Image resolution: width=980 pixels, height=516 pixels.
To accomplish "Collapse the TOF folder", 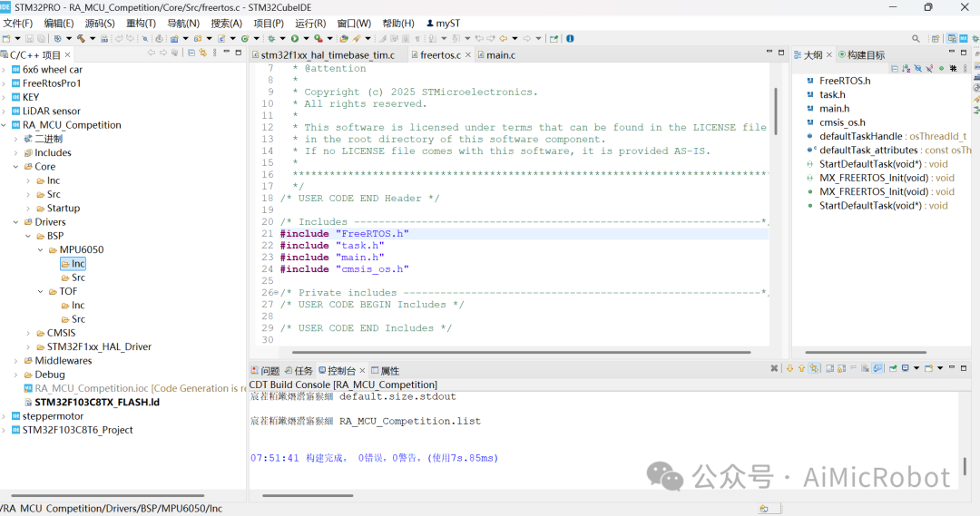I will coord(41,292).
